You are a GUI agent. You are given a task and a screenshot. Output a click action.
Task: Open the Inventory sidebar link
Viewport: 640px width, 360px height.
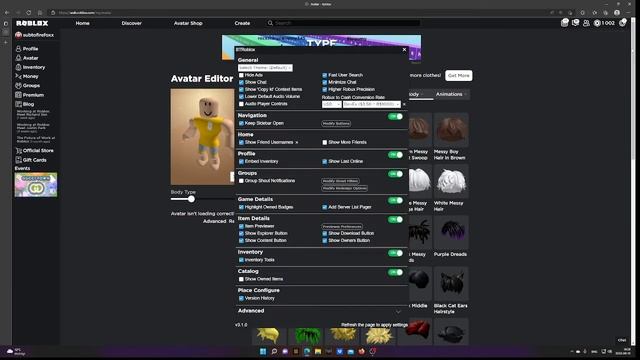(x=30, y=67)
